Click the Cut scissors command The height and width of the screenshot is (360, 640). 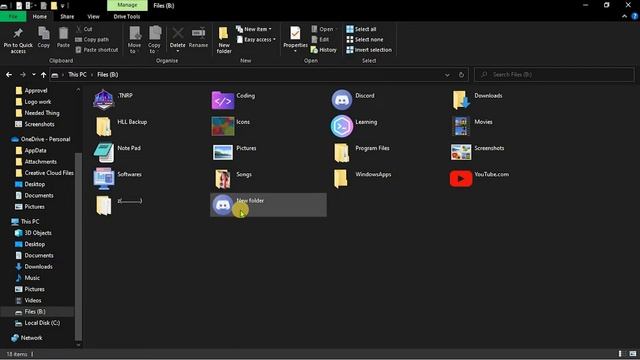pyautogui.click(x=84, y=29)
